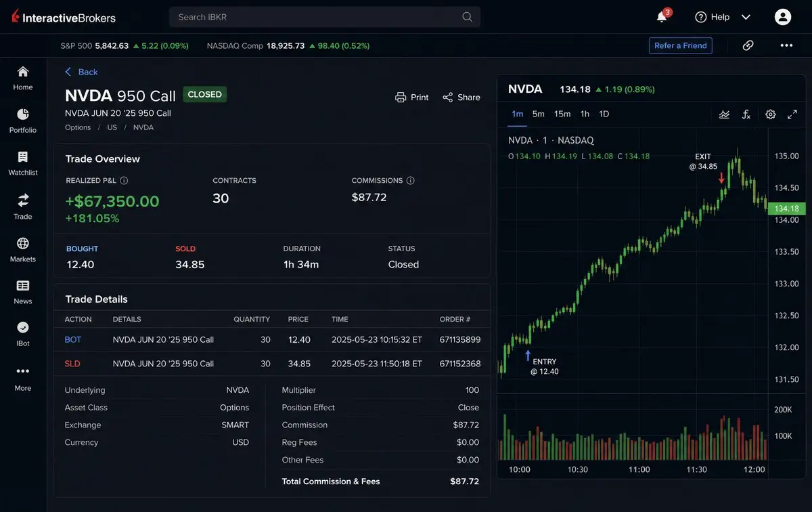Viewport: 812px width, 512px height.
Task: Share the NVDA trade
Action: (461, 98)
